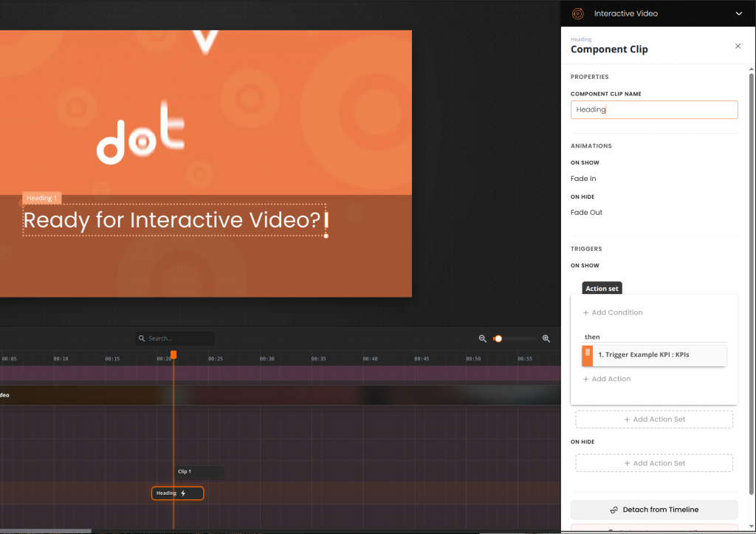Expand the Interactive Video dropdown chevron
Image resolution: width=756 pixels, height=534 pixels.
[738, 13]
